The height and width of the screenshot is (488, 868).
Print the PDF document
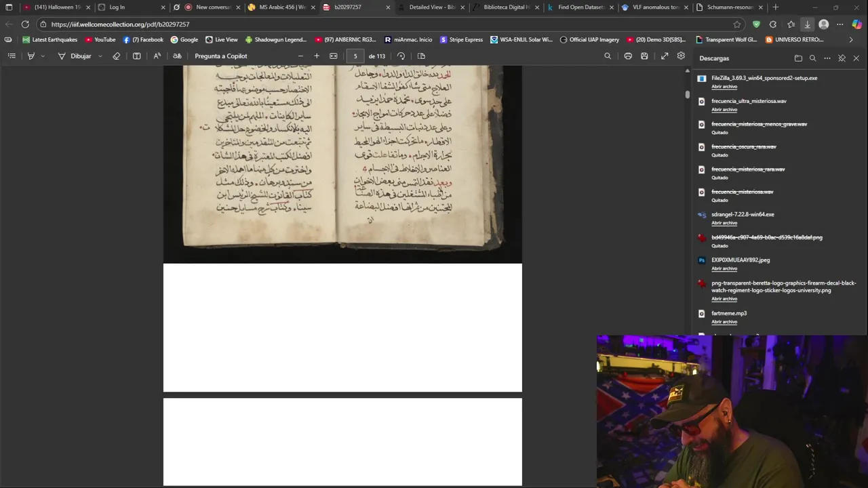(x=628, y=56)
